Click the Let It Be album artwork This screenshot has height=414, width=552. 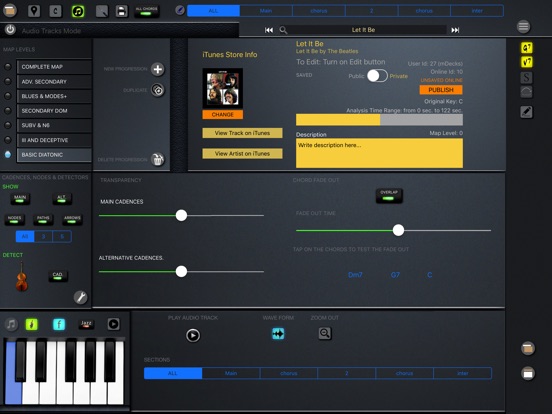(x=222, y=88)
